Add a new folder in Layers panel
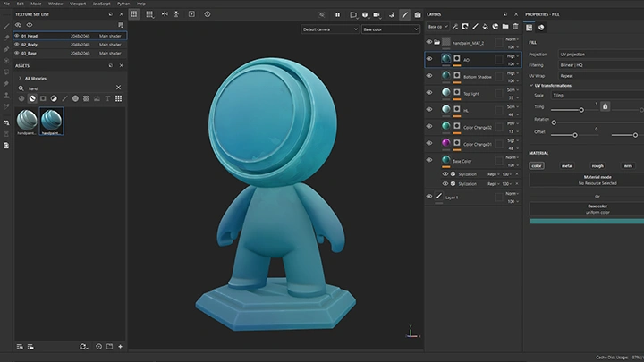 (505, 27)
